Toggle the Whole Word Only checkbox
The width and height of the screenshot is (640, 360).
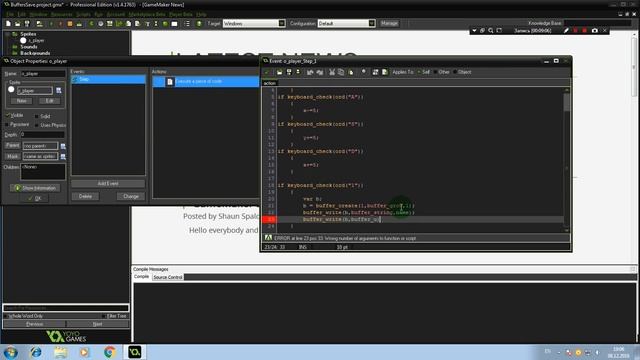click(x=6, y=316)
